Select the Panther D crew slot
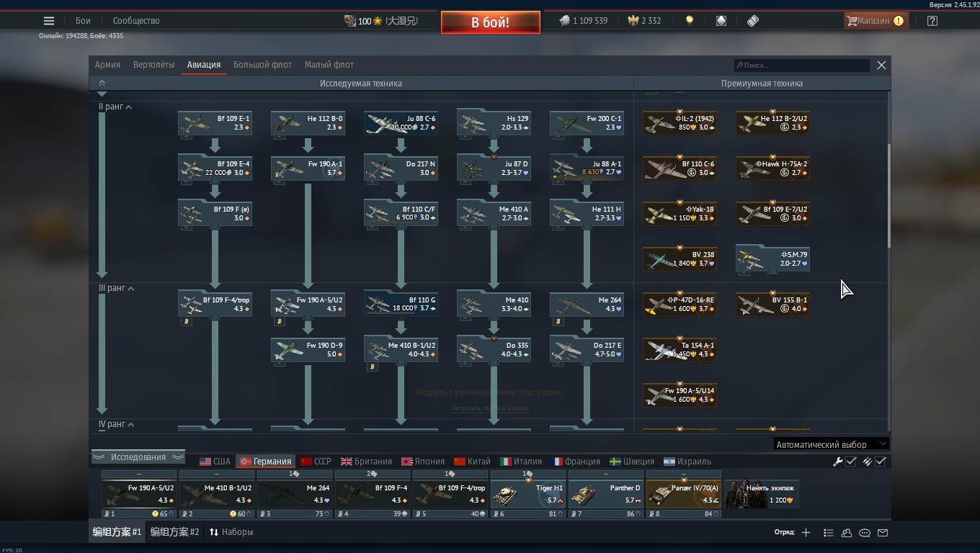980x553 pixels. tap(606, 494)
